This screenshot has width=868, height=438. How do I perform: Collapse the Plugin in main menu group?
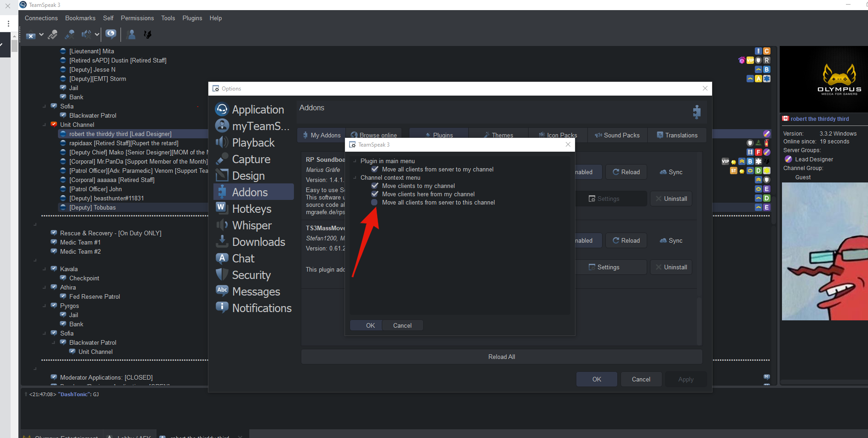pyautogui.click(x=355, y=161)
